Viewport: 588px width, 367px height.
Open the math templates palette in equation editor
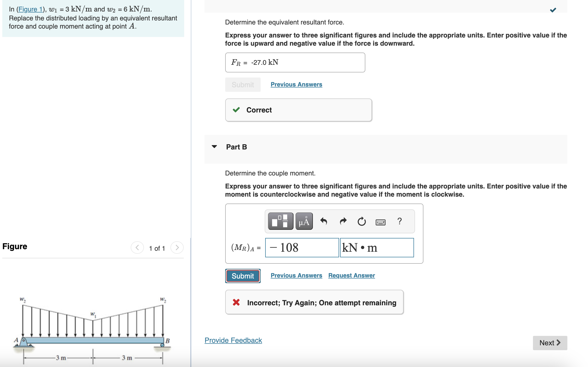tap(280, 221)
